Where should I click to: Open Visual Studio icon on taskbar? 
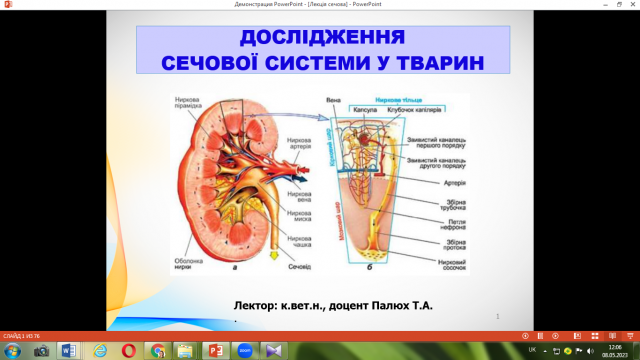point(274,351)
